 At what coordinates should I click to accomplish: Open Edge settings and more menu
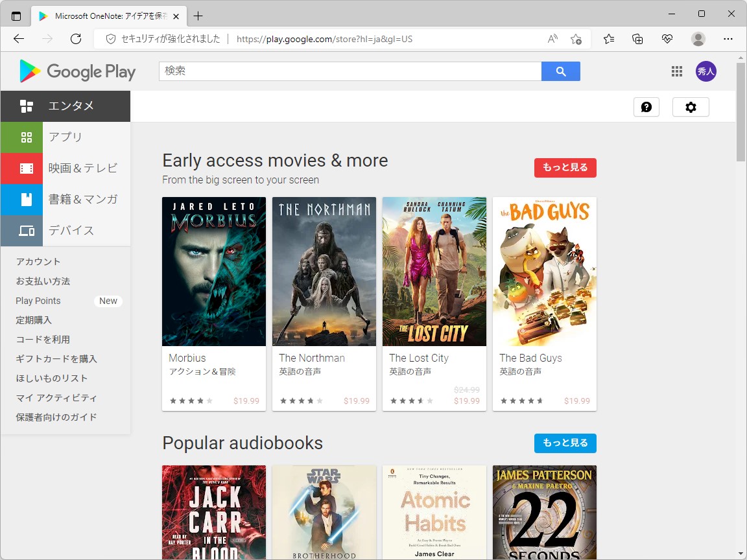click(x=728, y=39)
